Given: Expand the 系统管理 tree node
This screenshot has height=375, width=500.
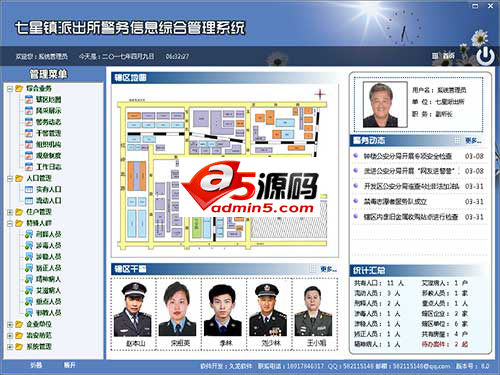Looking at the screenshot, I should click(10, 347).
